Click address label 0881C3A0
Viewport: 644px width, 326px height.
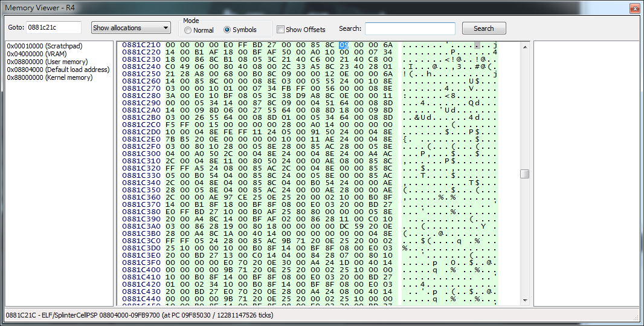coord(141,226)
